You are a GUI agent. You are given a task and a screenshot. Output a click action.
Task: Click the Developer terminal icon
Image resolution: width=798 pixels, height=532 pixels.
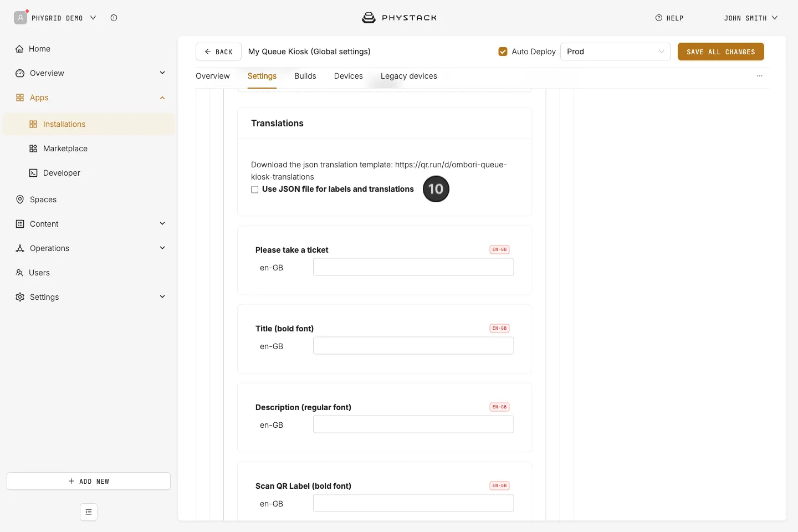point(33,173)
